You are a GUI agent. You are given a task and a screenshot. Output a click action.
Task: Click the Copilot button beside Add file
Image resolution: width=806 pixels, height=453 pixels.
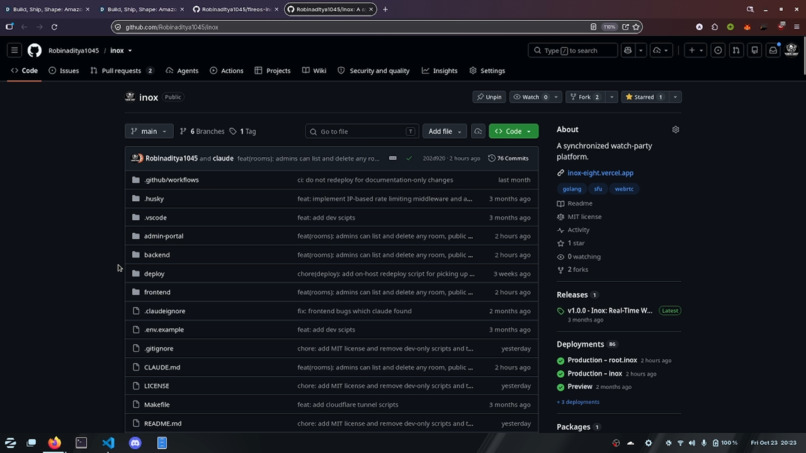478,131
